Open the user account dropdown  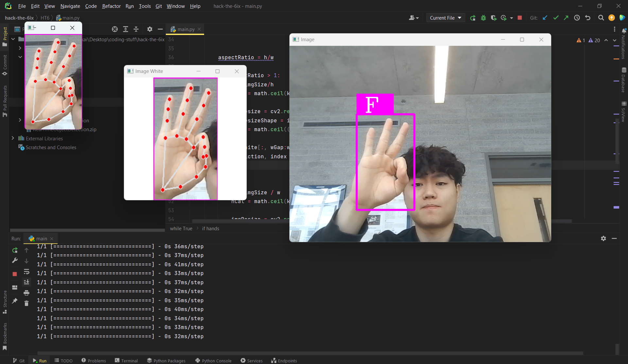pos(413,18)
